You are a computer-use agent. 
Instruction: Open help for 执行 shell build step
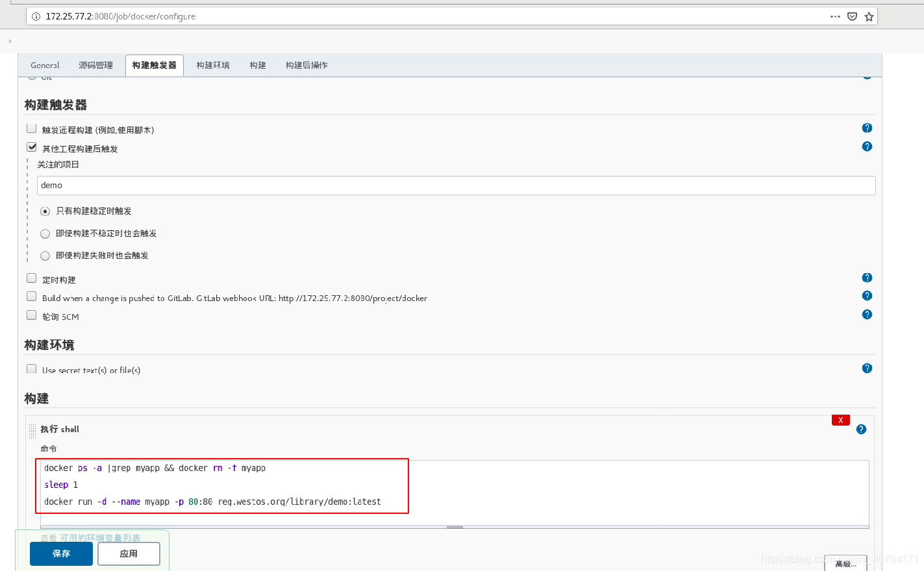click(x=861, y=430)
